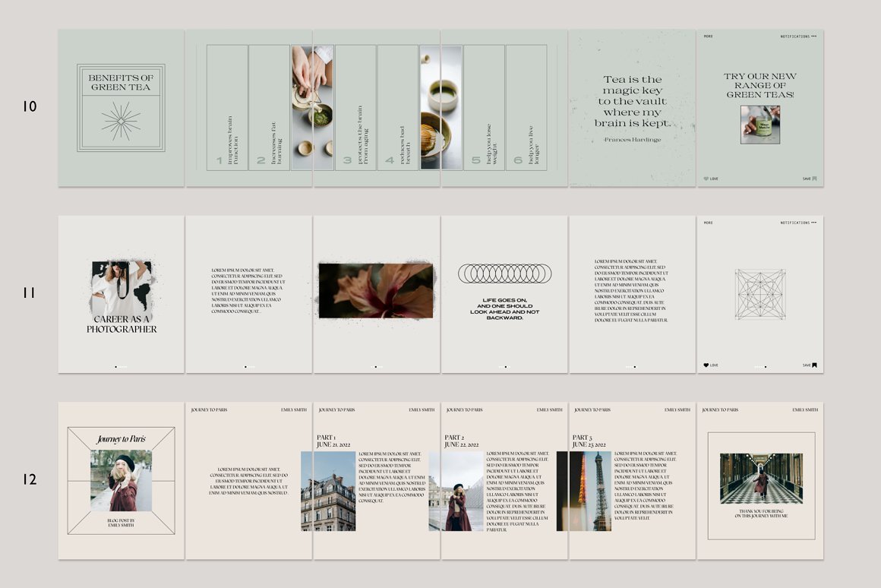
Task: Open the More menu on the cream-colored notification card
Action: pos(708,223)
